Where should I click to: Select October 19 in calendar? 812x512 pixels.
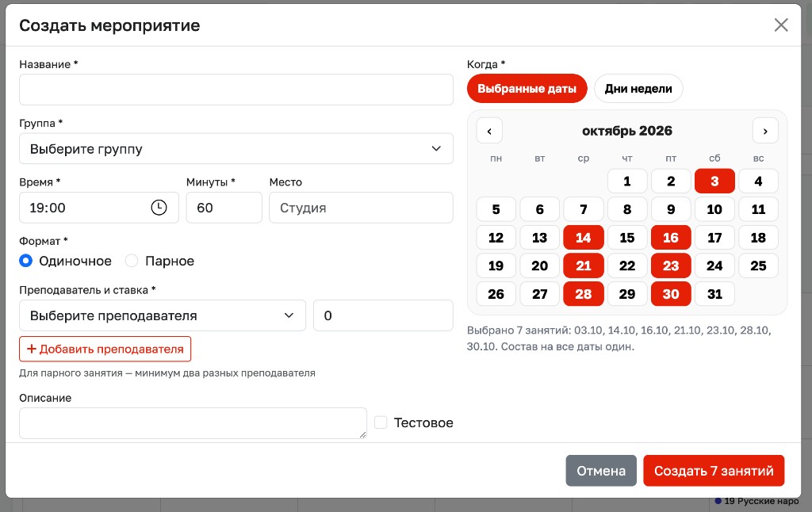coord(496,266)
